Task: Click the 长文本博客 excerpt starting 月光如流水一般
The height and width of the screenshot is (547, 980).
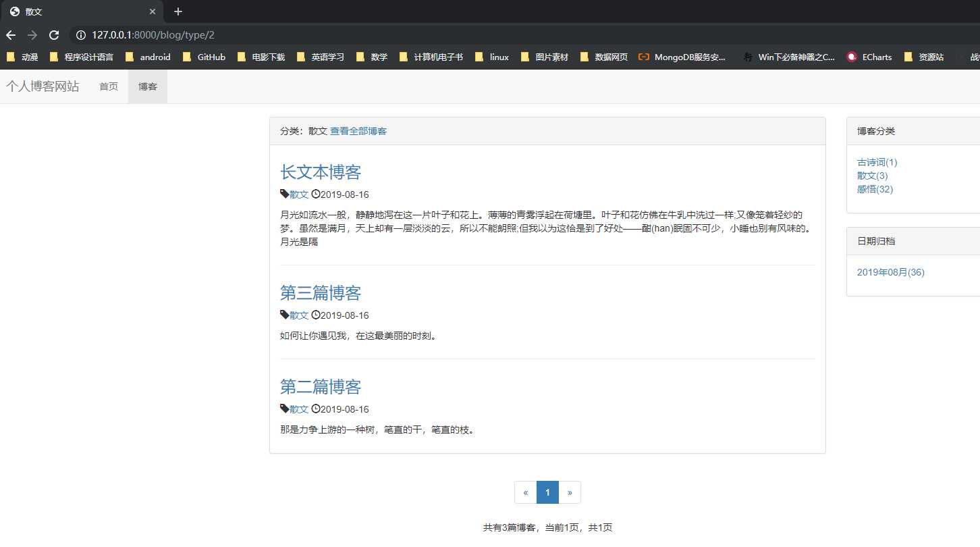Action: point(547,228)
